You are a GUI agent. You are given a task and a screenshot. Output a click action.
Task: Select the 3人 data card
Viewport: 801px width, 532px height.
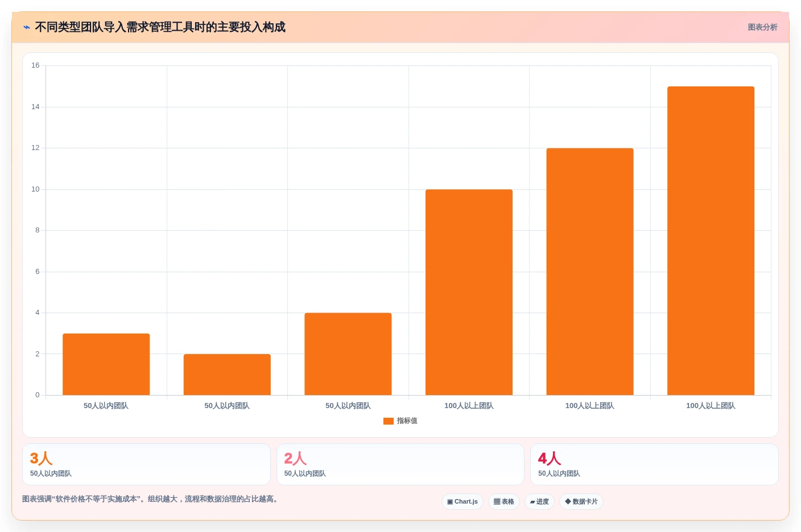tap(146, 464)
